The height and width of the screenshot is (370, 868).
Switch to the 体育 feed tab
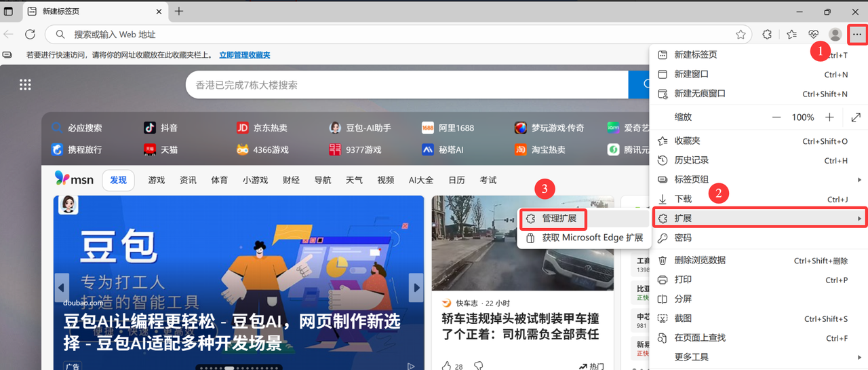pos(220,180)
